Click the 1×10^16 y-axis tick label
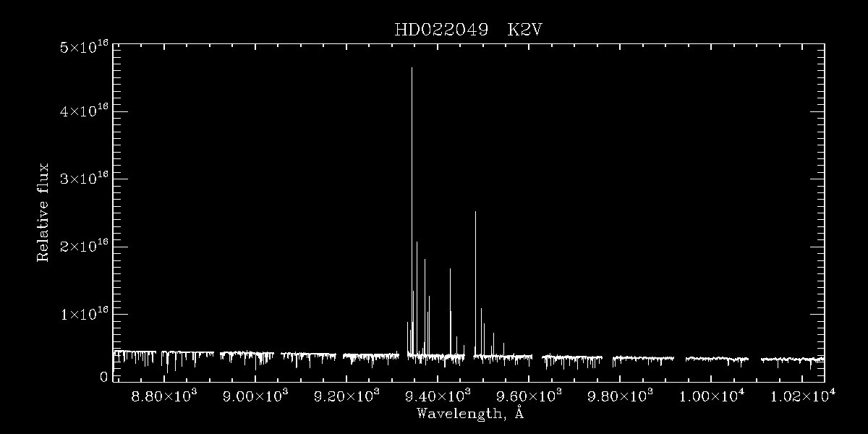 coord(83,314)
